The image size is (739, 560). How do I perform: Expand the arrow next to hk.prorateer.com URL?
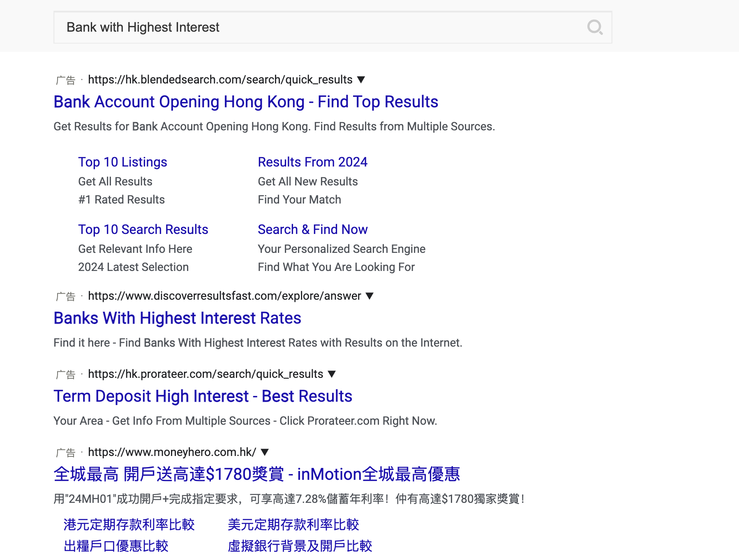(332, 374)
